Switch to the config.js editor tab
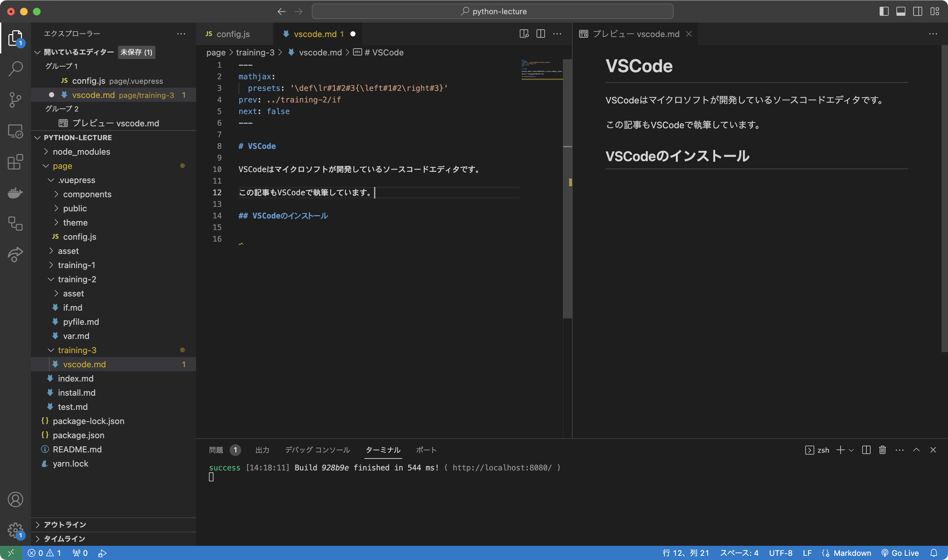 click(232, 34)
